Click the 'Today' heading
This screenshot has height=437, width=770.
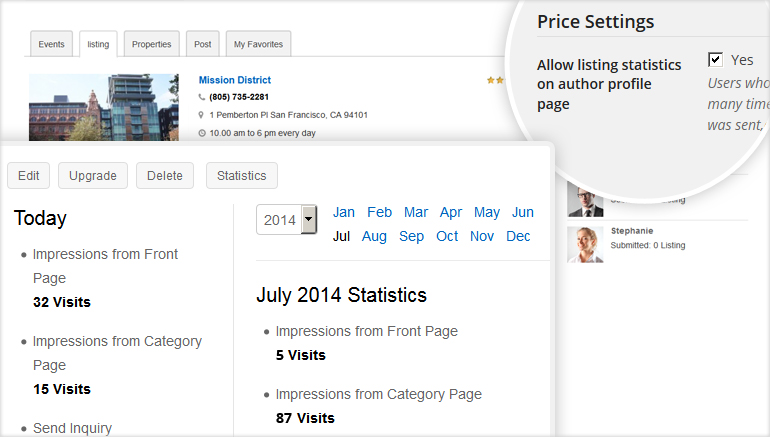[40, 218]
